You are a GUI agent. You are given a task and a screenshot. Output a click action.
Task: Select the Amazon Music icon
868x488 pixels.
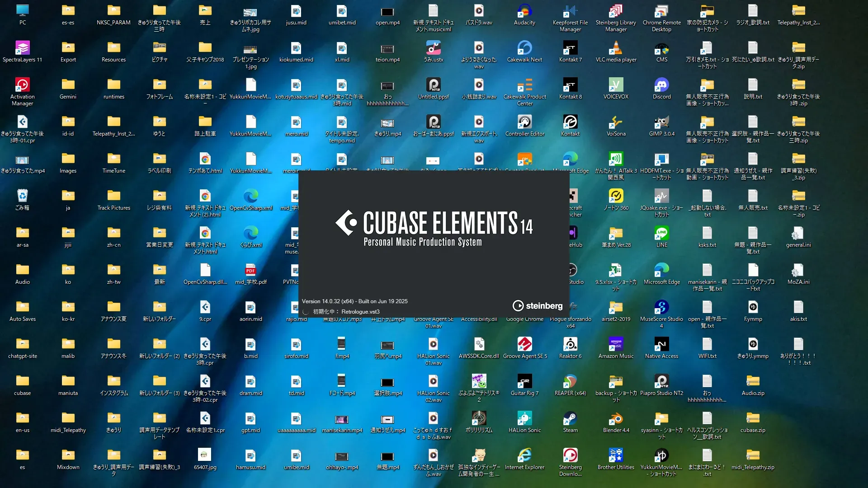[616, 345]
